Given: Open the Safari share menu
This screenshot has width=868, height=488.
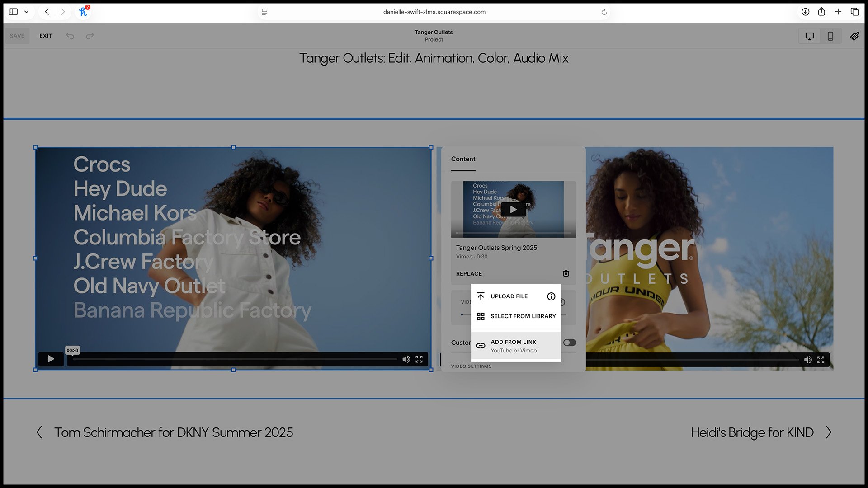Looking at the screenshot, I should [821, 12].
